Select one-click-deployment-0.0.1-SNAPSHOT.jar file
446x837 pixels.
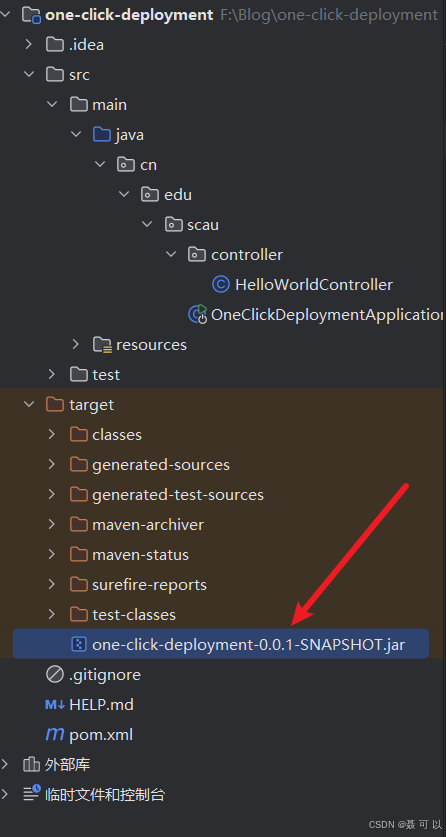220,644
